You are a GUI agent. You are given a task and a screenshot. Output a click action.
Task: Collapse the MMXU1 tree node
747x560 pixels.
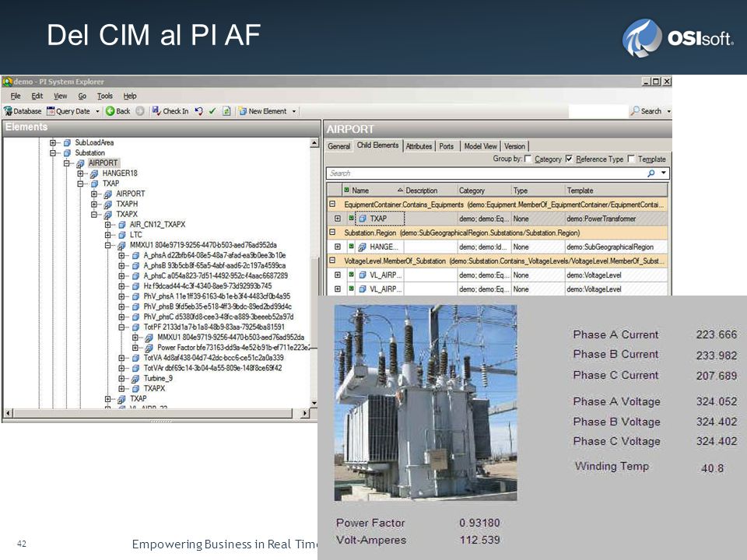[x=108, y=246]
